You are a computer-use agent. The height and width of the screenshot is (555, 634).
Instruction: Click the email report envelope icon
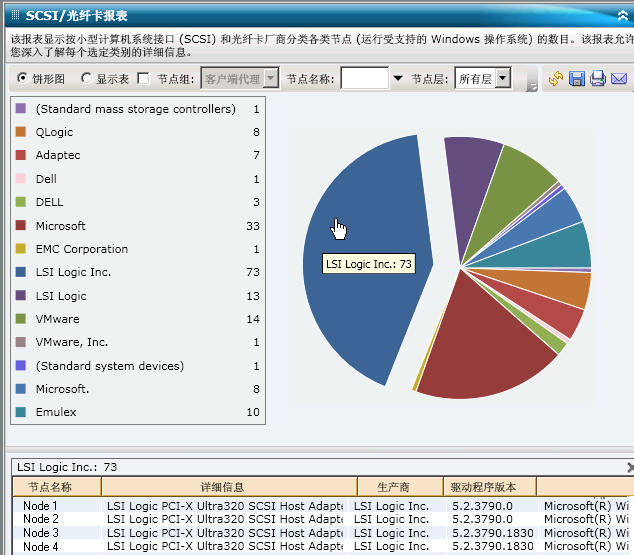tap(619, 79)
